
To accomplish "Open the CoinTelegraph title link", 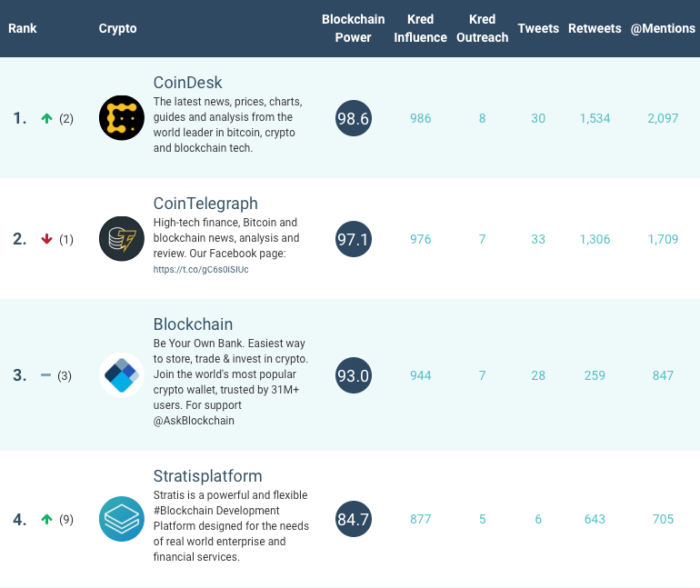I will tap(205, 204).
